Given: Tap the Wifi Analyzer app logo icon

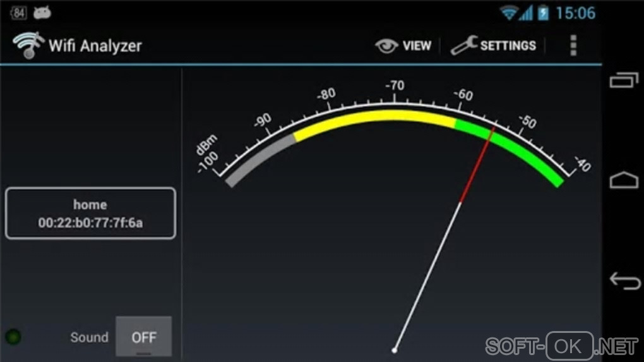Looking at the screenshot, I should 28,45.
